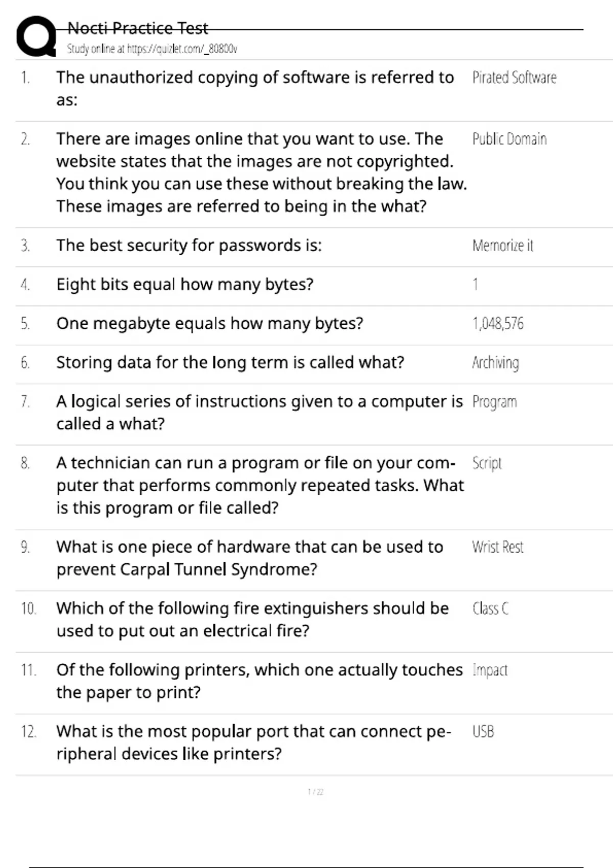Select the Program answer
Viewport: 613px width, 868px height.
point(494,402)
